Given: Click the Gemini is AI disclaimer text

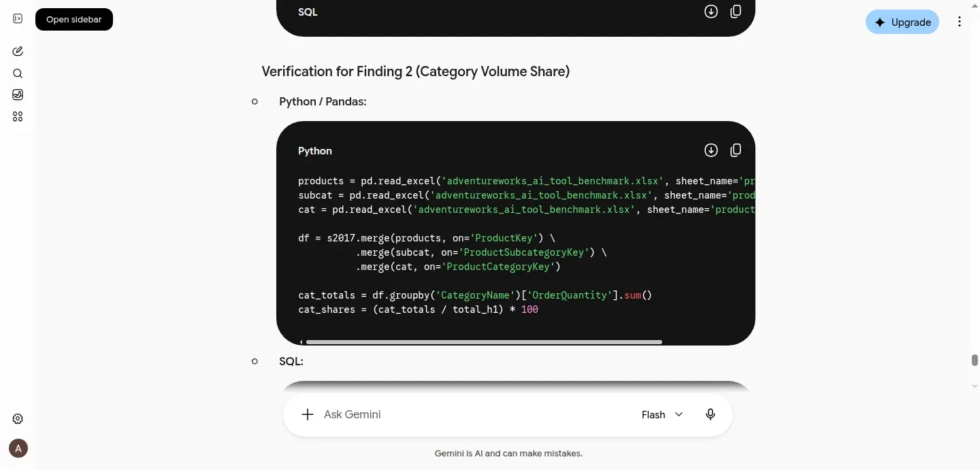Looking at the screenshot, I should (x=508, y=453).
